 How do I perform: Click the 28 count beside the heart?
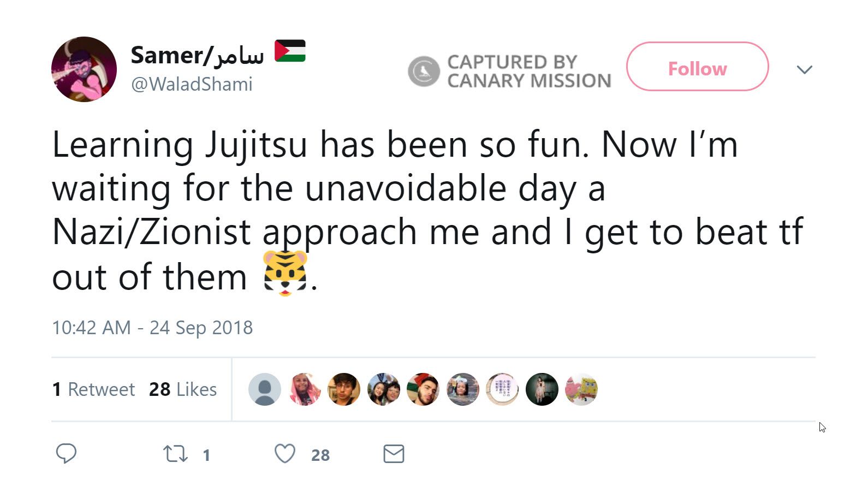[x=320, y=455]
